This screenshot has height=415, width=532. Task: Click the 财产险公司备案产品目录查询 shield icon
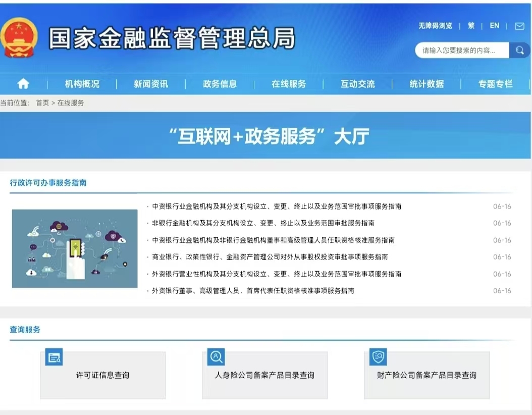coord(378,356)
